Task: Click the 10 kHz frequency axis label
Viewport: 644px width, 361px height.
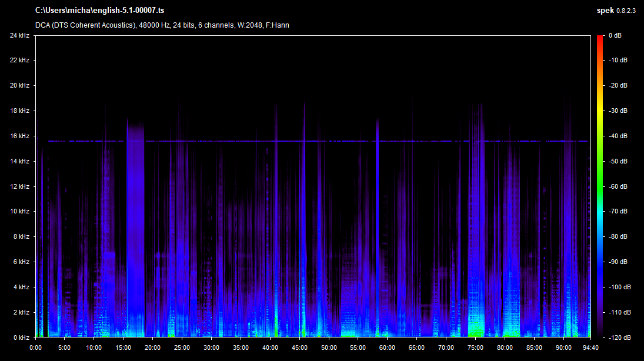Action: 19,211
